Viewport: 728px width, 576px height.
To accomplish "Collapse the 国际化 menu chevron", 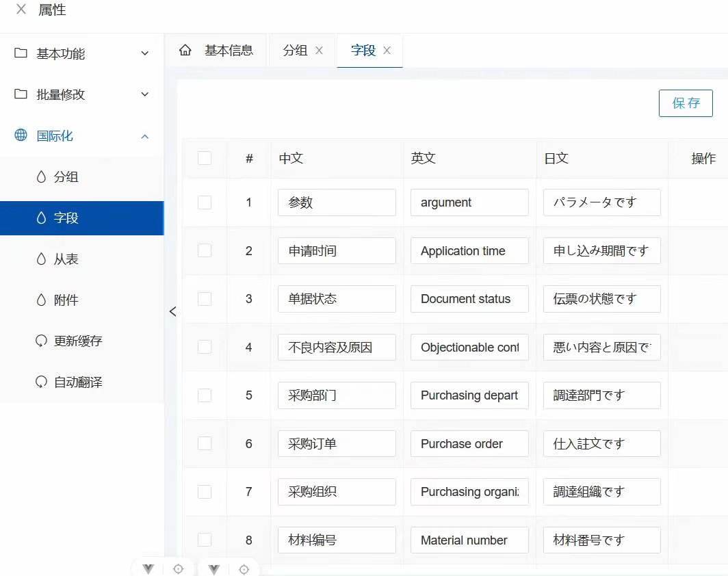I will click(x=145, y=136).
